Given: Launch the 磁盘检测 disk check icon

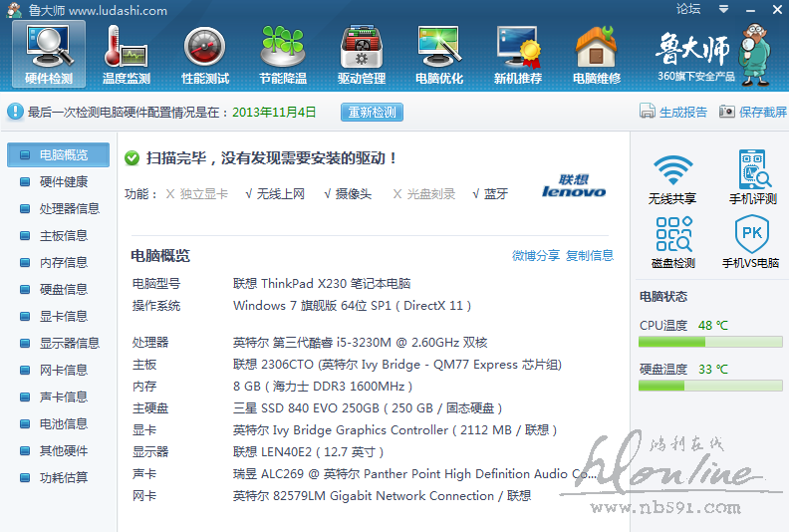Looking at the screenshot, I should point(672,236).
